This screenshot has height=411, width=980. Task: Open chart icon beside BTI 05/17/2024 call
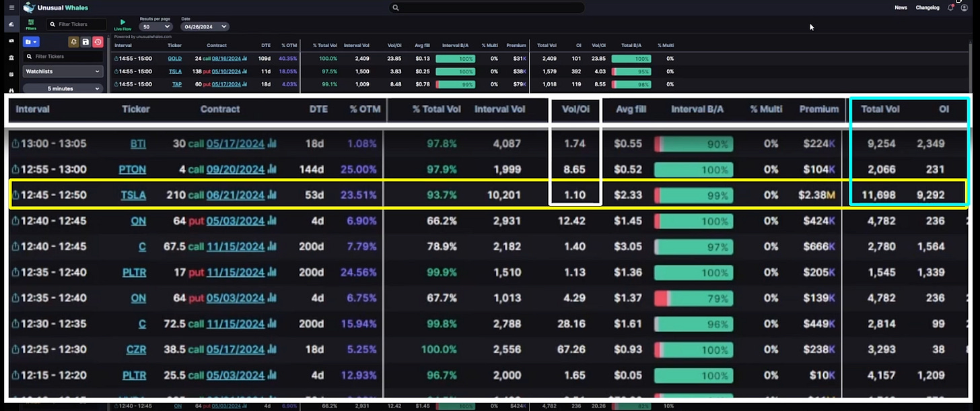(x=272, y=144)
